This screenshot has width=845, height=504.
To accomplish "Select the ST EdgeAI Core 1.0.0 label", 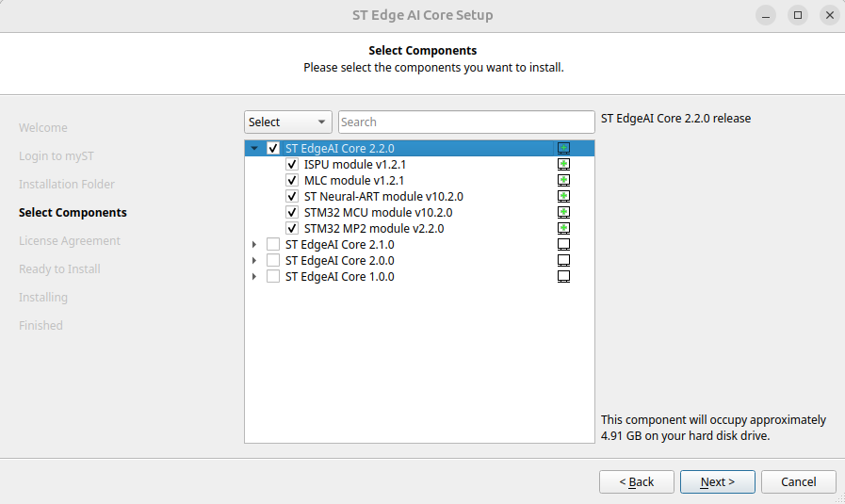I will [x=339, y=277].
